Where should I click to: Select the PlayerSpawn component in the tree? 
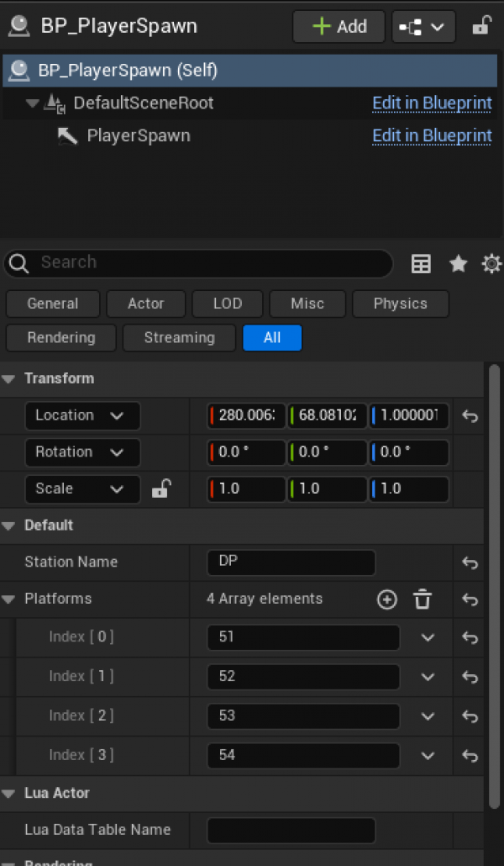coord(138,136)
